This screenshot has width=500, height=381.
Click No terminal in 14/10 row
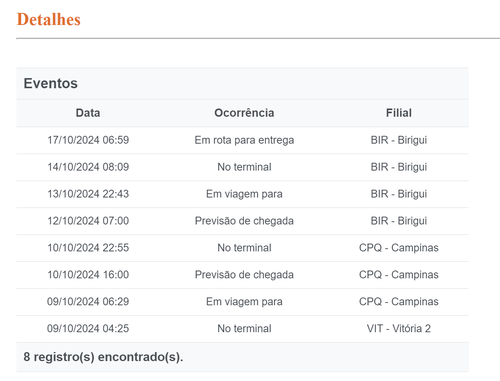[x=244, y=167]
